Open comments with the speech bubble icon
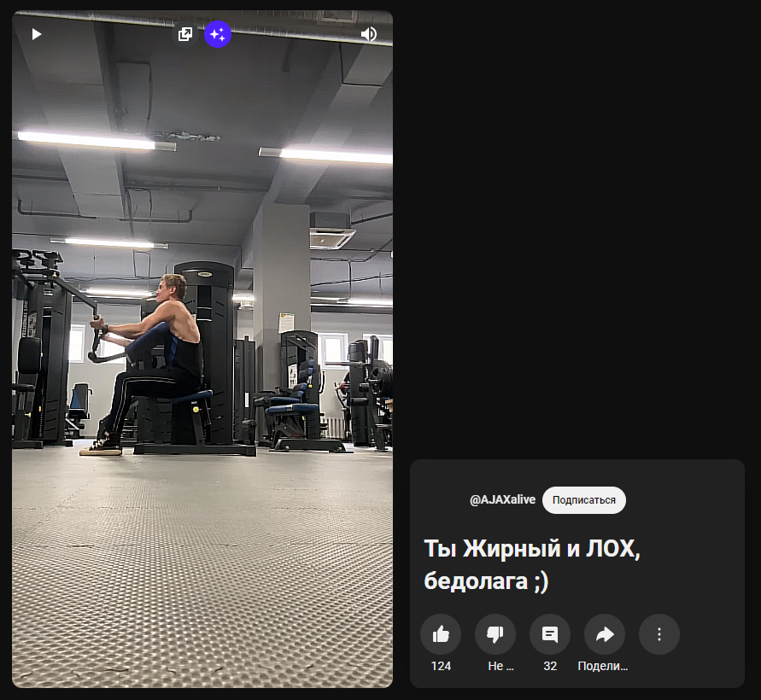 pos(550,634)
